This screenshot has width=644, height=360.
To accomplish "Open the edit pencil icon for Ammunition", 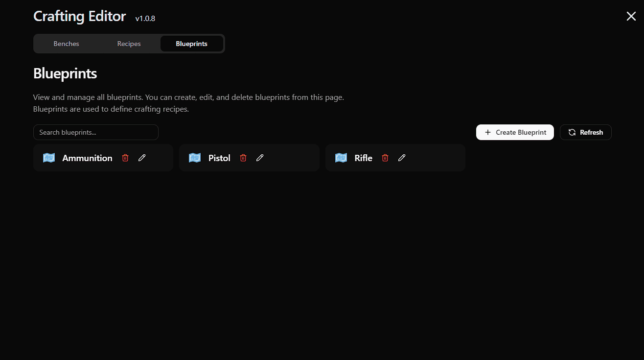I will coord(142,157).
